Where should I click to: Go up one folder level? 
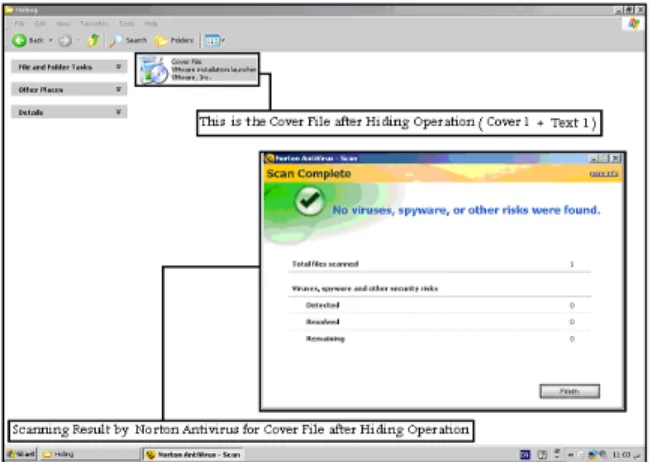click(93, 40)
